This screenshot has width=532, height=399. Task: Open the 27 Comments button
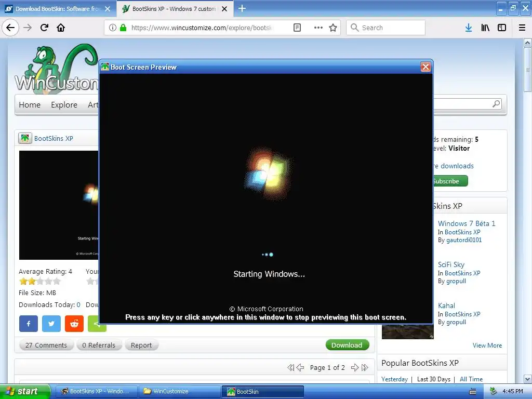pyautogui.click(x=46, y=345)
